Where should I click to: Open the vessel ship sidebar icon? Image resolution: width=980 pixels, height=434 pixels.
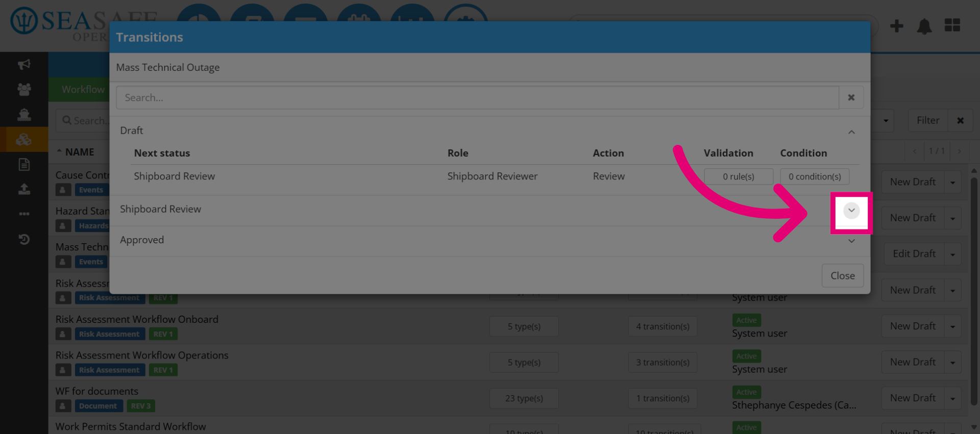(x=24, y=114)
